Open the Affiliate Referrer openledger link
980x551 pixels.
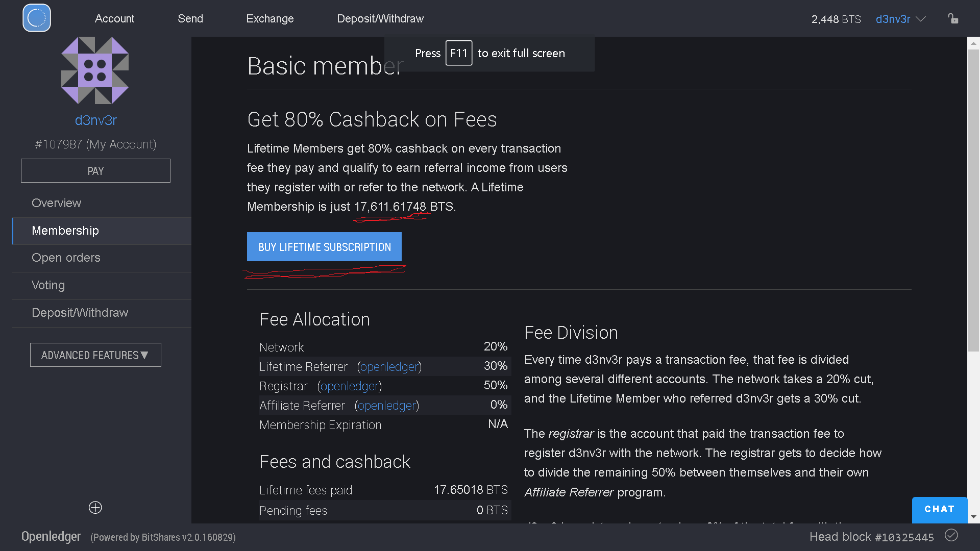click(387, 406)
